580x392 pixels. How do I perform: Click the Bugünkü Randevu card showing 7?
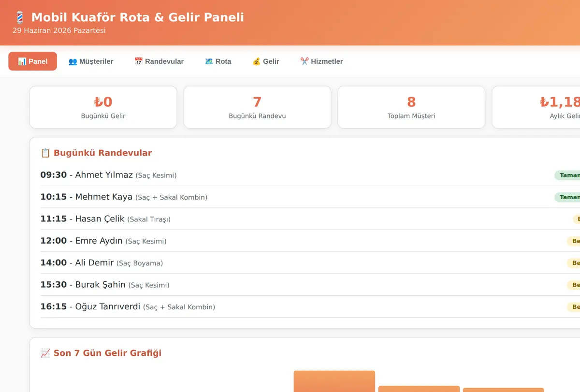[257, 107]
